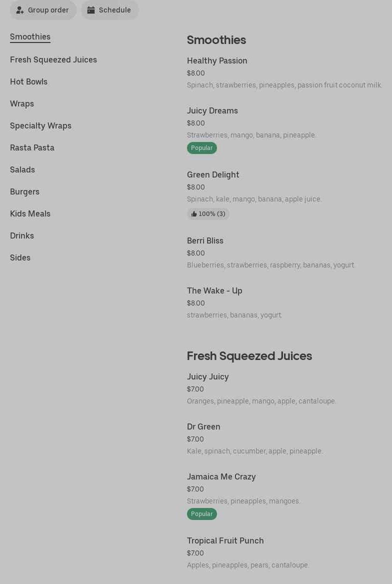Select the Berri Bliss smoothie
The width and height of the screenshot is (392, 584).
(205, 241)
